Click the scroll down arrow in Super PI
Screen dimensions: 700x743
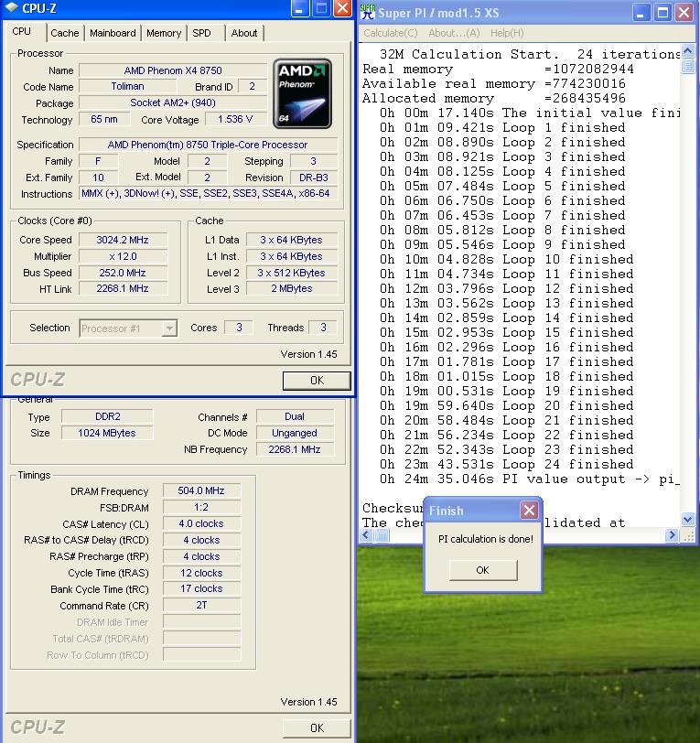(x=688, y=520)
